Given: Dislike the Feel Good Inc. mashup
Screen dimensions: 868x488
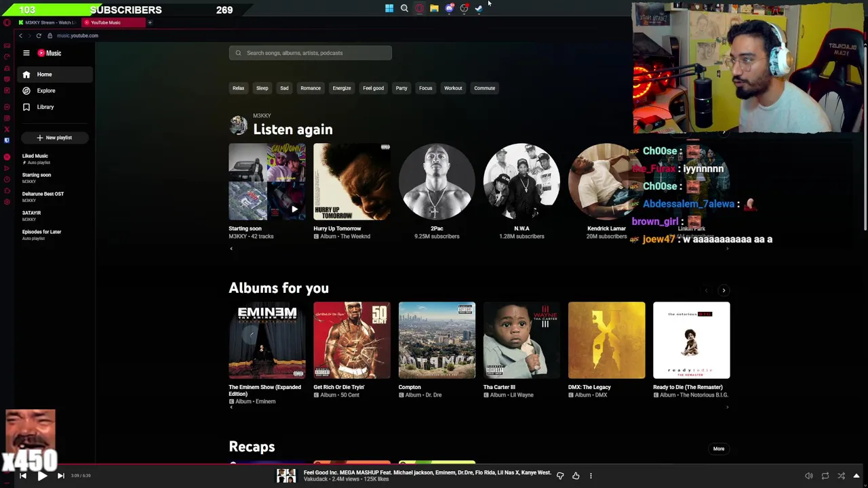Looking at the screenshot, I should pyautogui.click(x=560, y=476).
